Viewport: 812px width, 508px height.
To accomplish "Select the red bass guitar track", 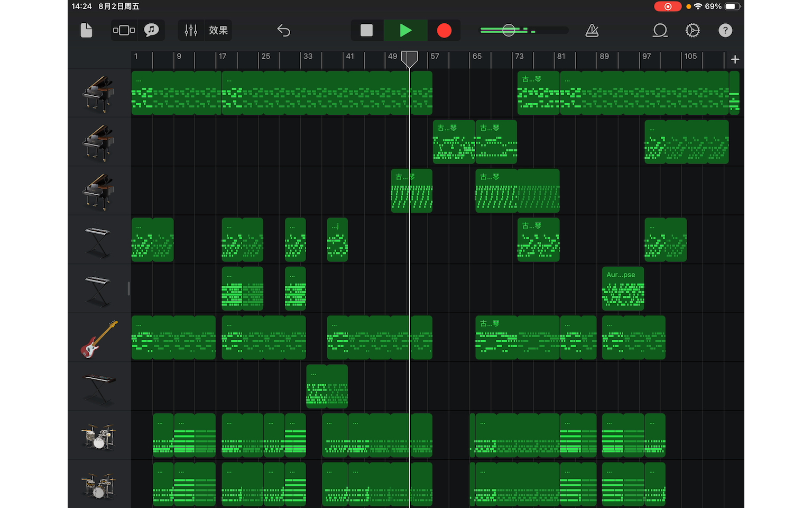I will [99, 338].
